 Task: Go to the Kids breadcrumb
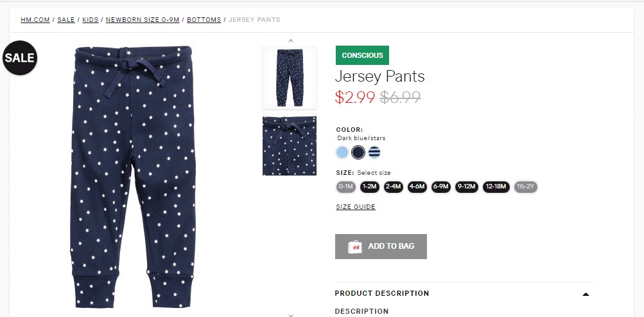click(x=91, y=20)
